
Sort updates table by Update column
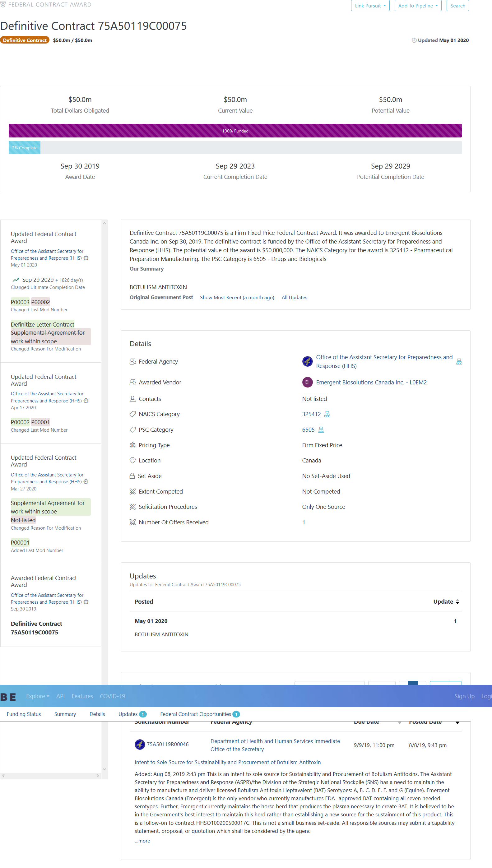[x=457, y=602]
